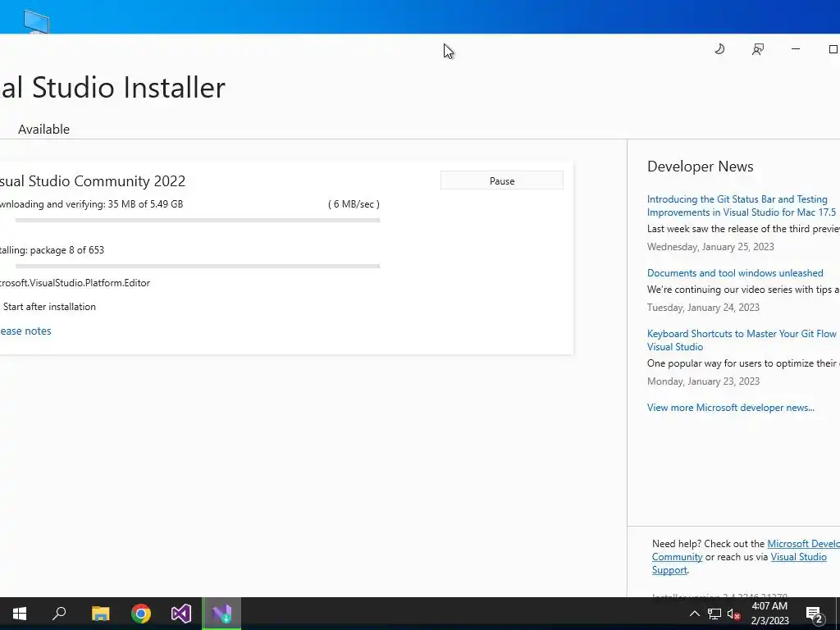The width and height of the screenshot is (840, 630).
Task: Open Keyboard Shortcuts to Master Git Flow article
Action: 742,340
